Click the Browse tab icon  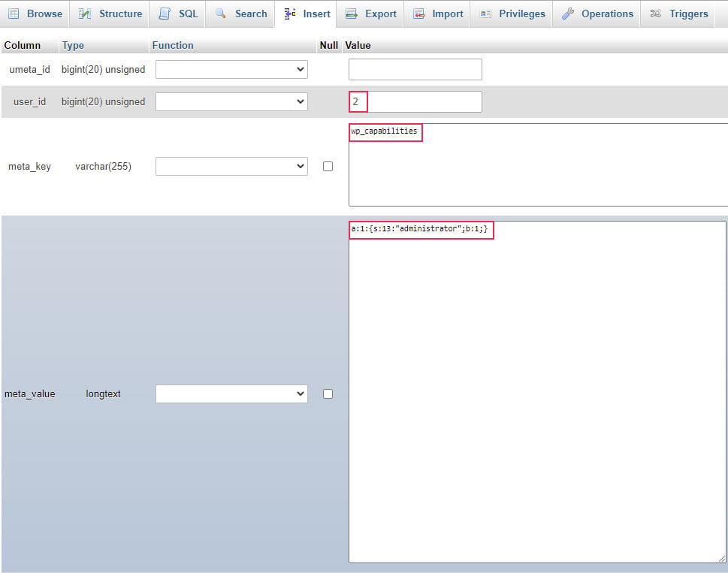coord(14,14)
